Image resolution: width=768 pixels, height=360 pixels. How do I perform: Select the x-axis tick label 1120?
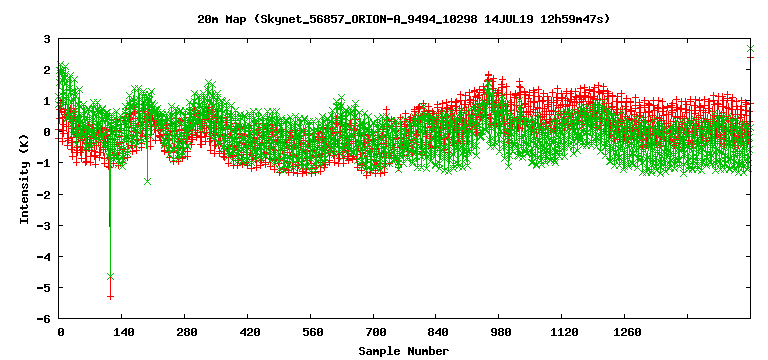[564, 333]
